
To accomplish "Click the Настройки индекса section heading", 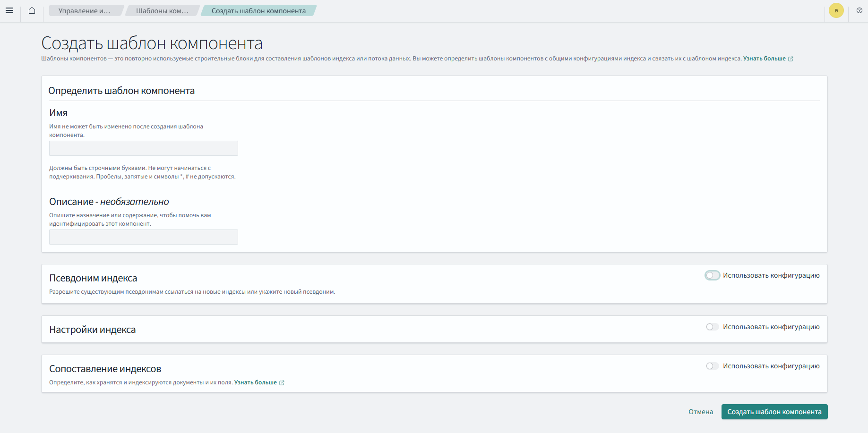I will [x=93, y=330].
